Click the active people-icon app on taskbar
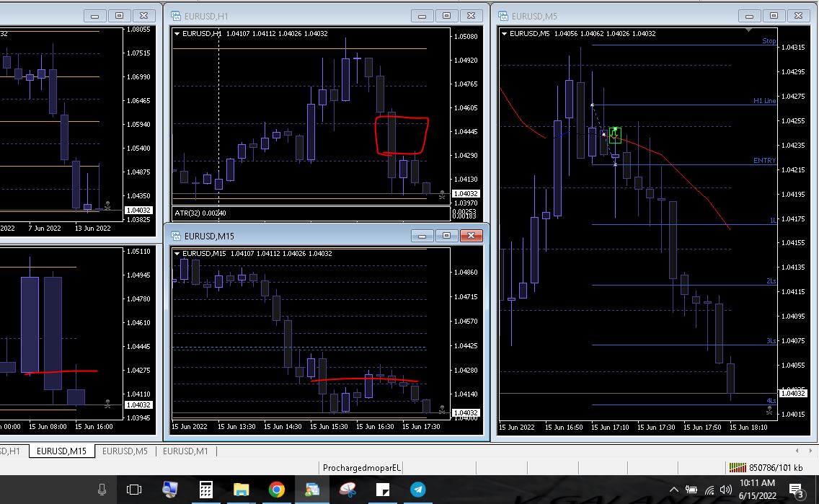The image size is (819, 504). pos(312,490)
